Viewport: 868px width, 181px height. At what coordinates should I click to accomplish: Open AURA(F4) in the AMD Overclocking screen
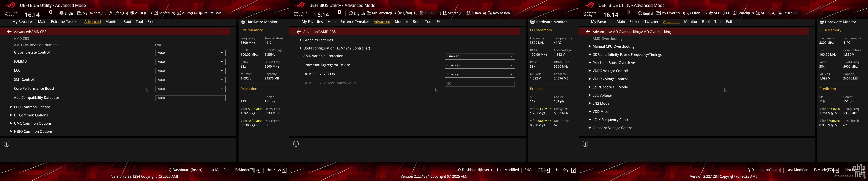point(766,13)
